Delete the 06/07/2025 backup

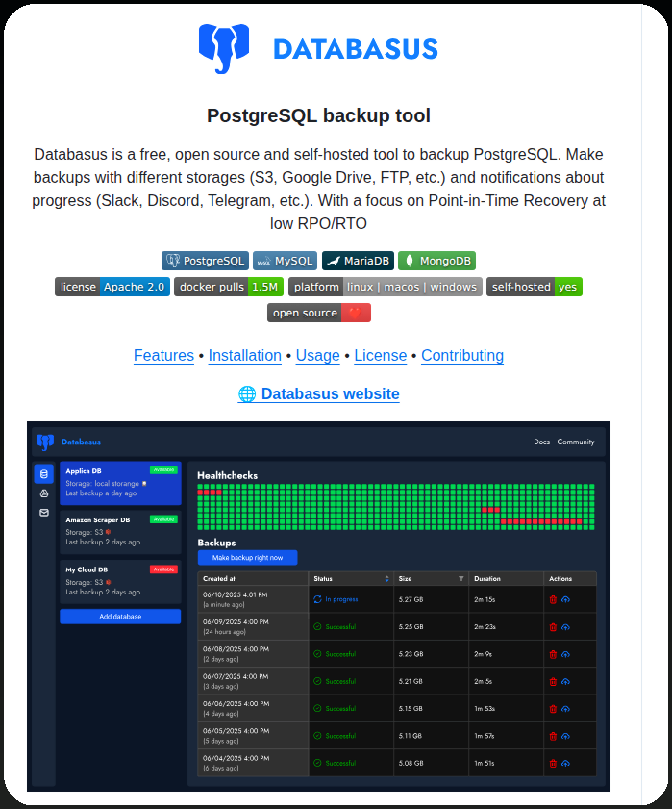(x=553, y=682)
